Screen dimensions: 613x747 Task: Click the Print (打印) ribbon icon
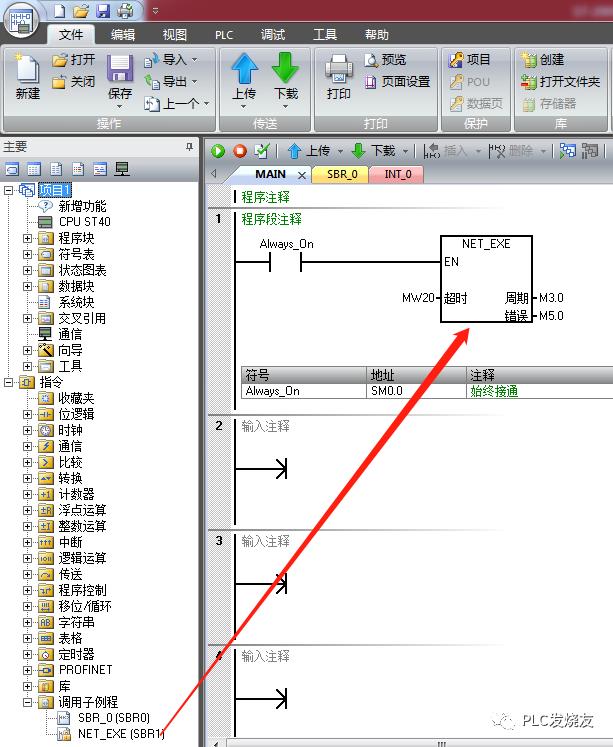click(x=339, y=74)
